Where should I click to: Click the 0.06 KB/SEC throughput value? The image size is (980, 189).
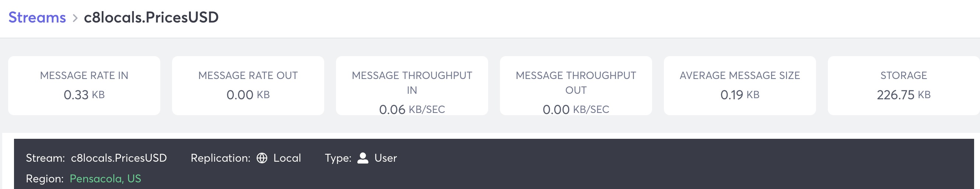(x=412, y=110)
